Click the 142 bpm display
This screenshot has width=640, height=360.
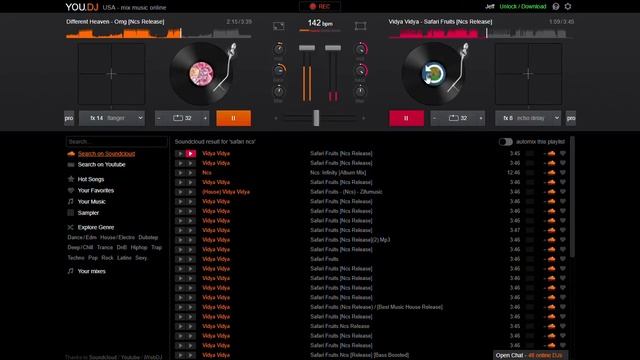point(320,23)
